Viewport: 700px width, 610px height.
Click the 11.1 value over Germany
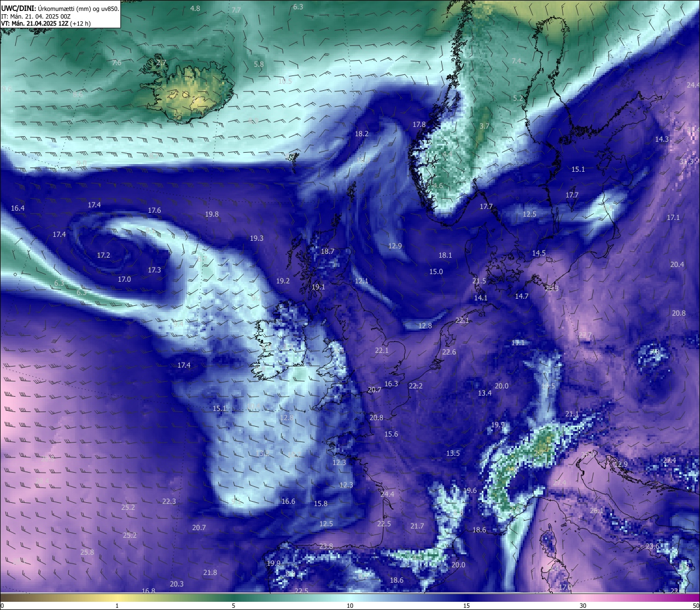[x=518, y=342]
